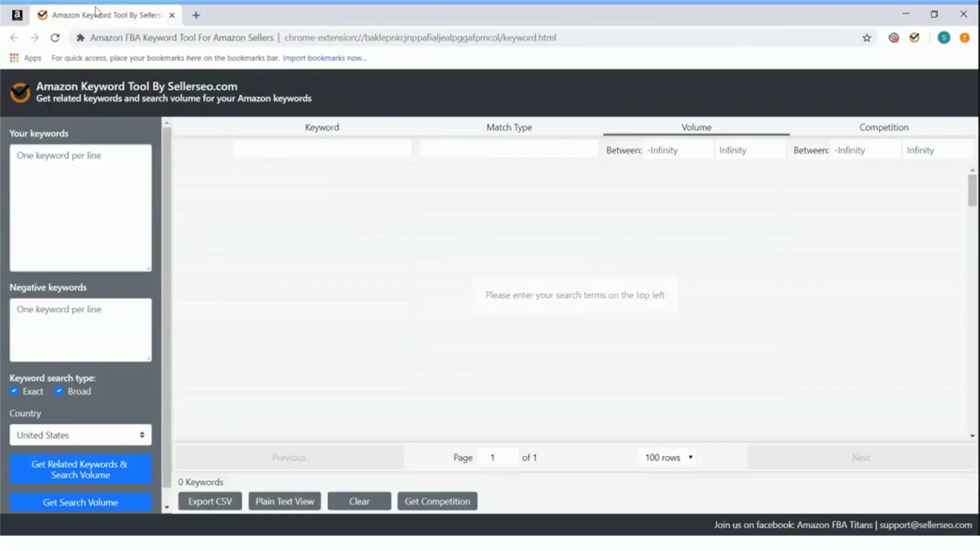
Task: Edit the page number field
Action: coord(497,458)
